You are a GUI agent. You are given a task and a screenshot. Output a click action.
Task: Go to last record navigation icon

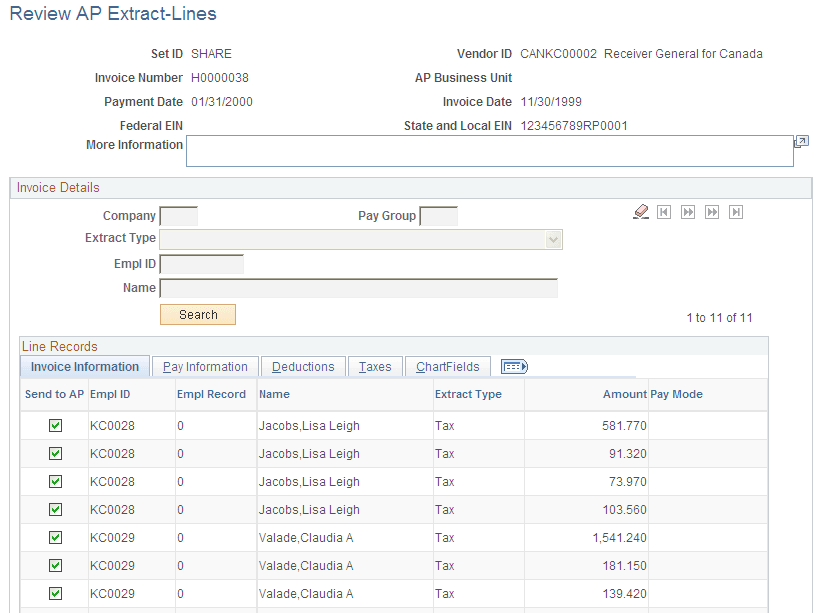point(736,212)
